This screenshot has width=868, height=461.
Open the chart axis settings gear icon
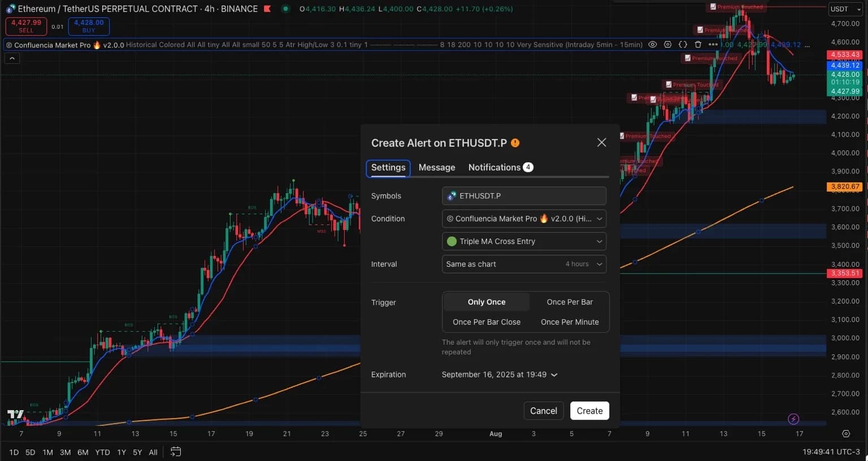pos(846,433)
